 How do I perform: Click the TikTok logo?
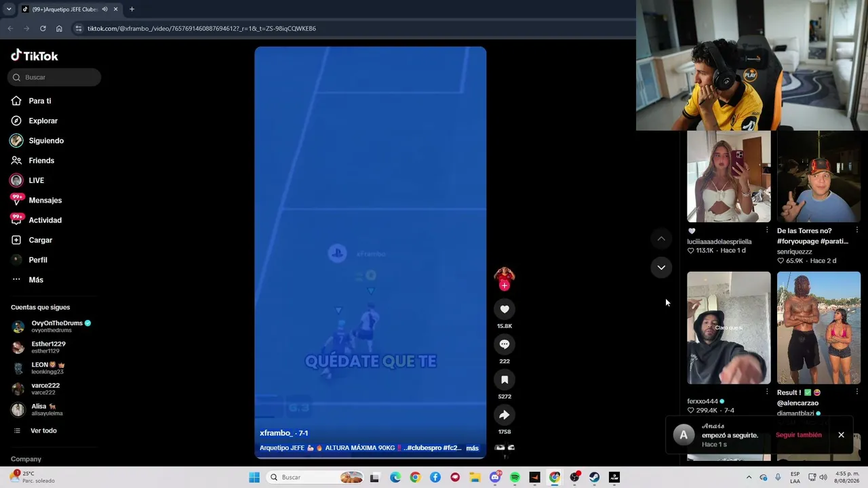tap(35, 56)
